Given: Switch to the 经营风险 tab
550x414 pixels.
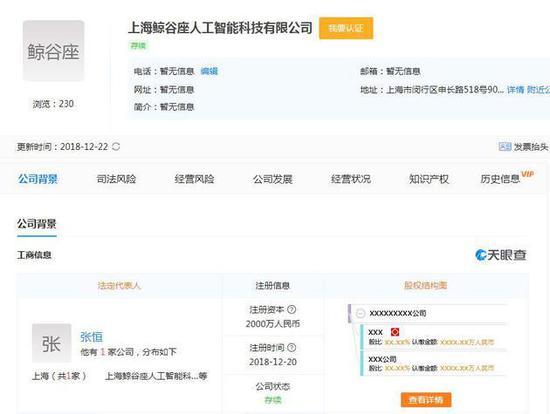Looking at the screenshot, I should pos(194,179).
